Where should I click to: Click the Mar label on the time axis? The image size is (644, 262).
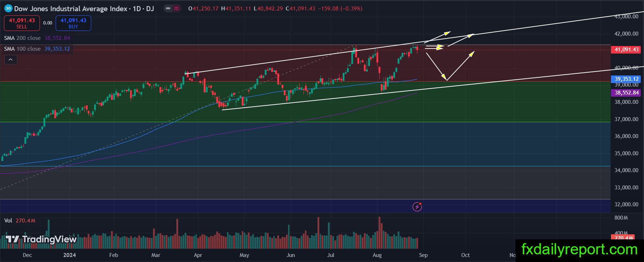(x=156, y=255)
